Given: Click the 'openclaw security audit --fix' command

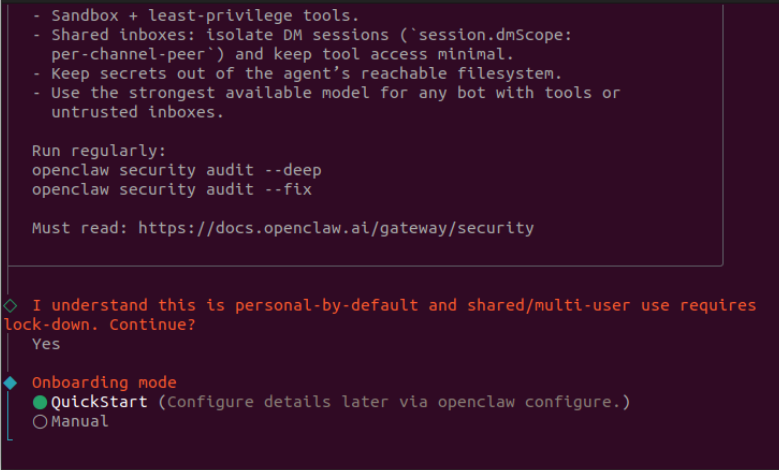Looking at the screenshot, I should (x=171, y=189).
